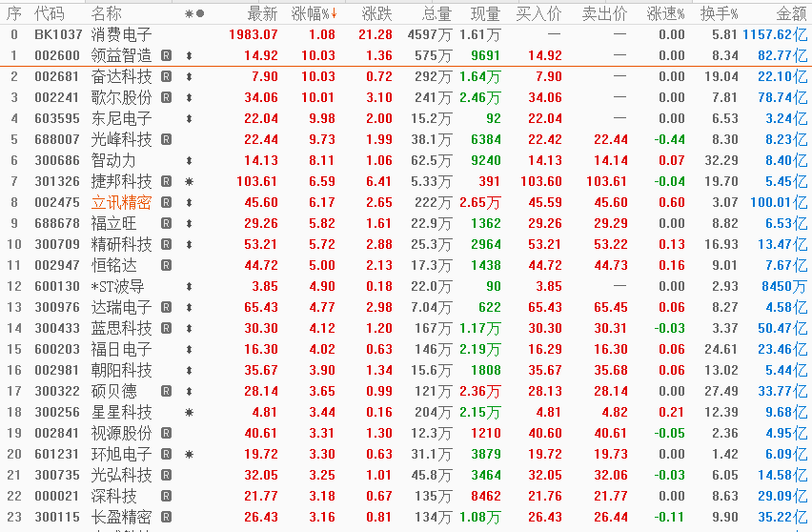812x532 pixels.
Task: Select the 代码 column header
Action: (x=50, y=13)
